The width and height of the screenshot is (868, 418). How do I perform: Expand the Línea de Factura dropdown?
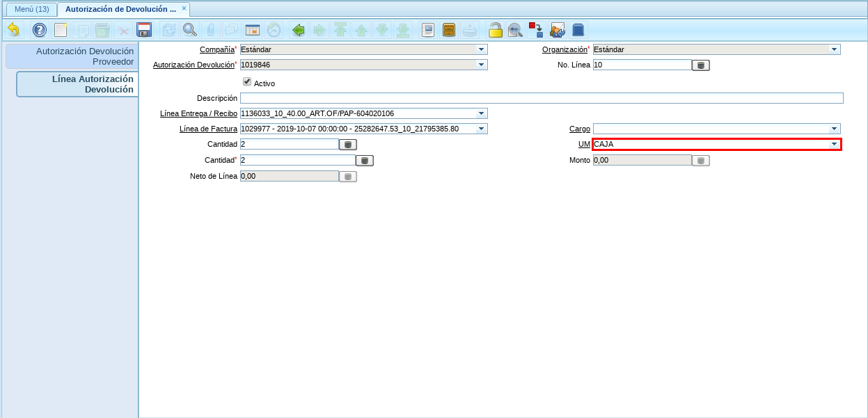pos(481,129)
